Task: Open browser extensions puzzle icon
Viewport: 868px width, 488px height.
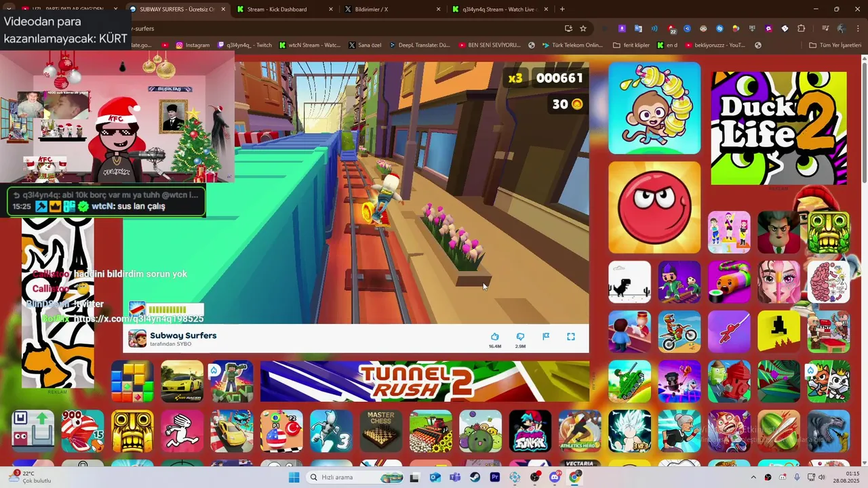Action: click(x=801, y=28)
